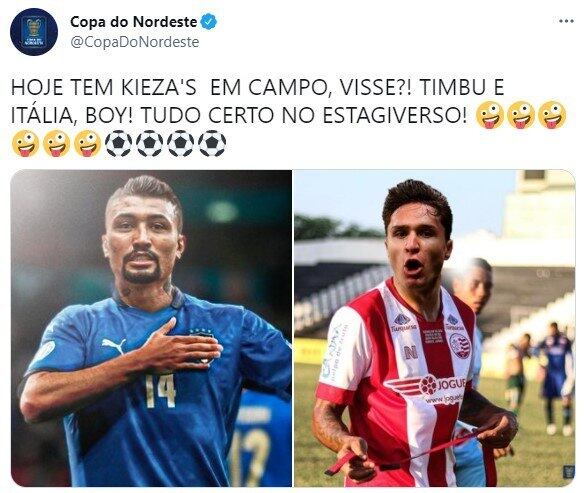Click the first zany face emoji after ESTAGIVERSO
The image size is (584, 493).
click(490, 115)
